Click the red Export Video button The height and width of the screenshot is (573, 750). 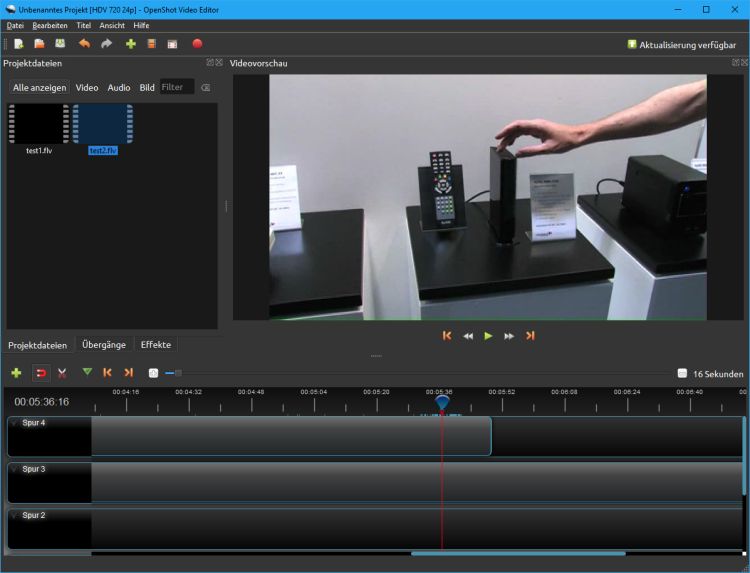(x=197, y=44)
